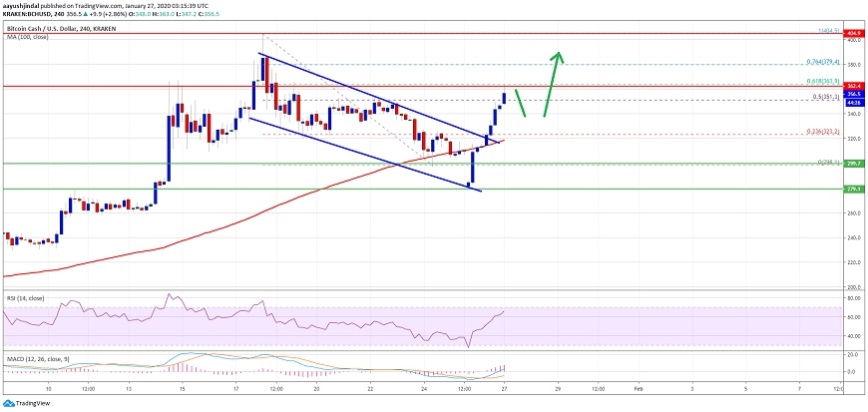Click the 400.0 tick on the price axis
This screenshot has height=412, width=868.
(852, 41)
